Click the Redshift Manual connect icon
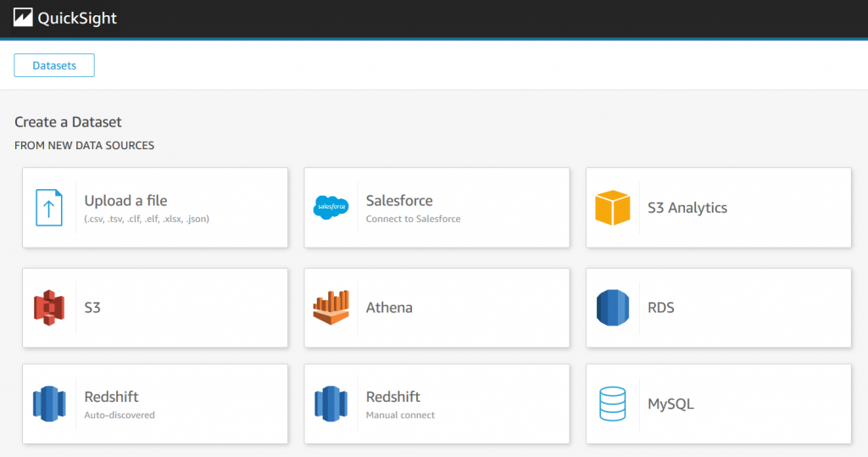The height and width of the screenshot is (457, 868). point(331,404)
